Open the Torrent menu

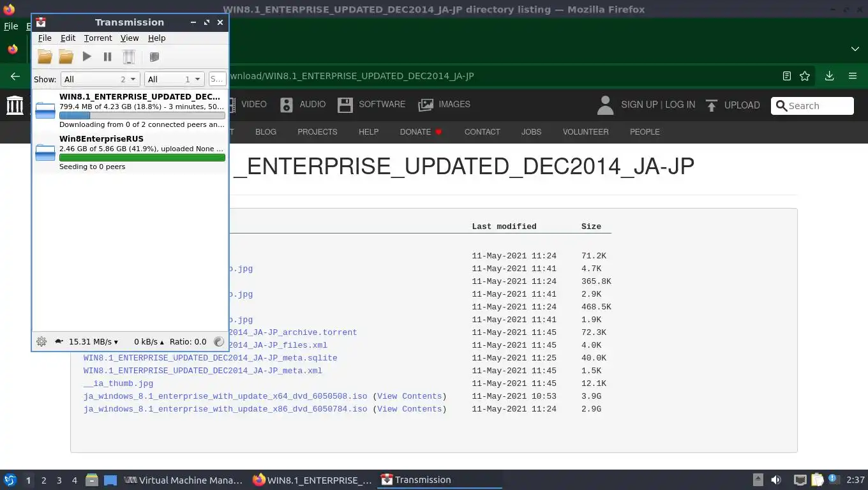coord(98,38)
